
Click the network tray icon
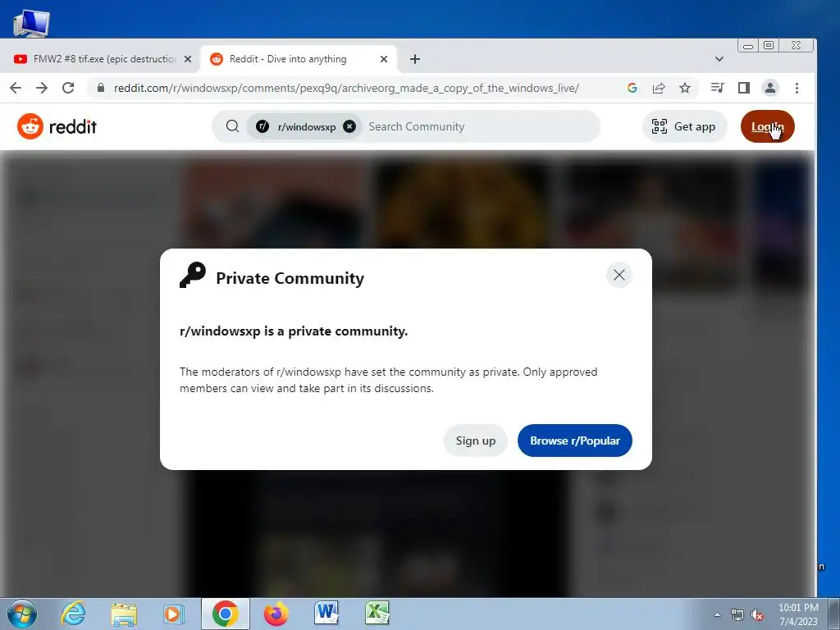[737, 615]
